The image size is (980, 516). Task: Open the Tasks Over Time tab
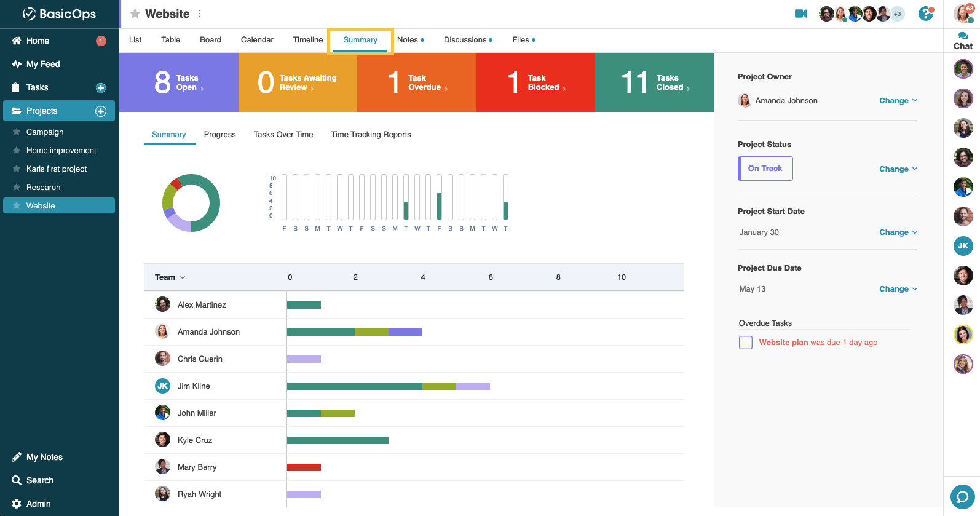point(283,135)
